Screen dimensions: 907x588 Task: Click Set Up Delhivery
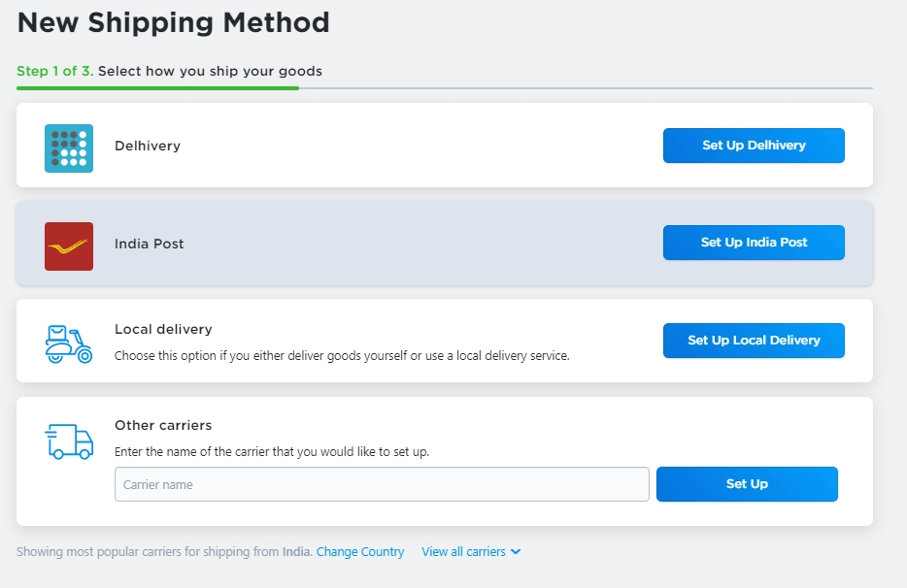click(x=754, y=146)
